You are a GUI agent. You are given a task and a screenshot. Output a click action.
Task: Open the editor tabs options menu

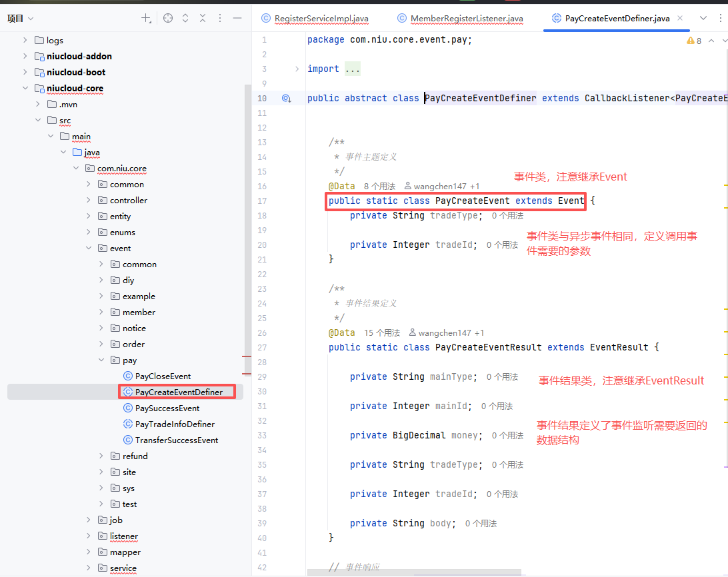(720, 19)
